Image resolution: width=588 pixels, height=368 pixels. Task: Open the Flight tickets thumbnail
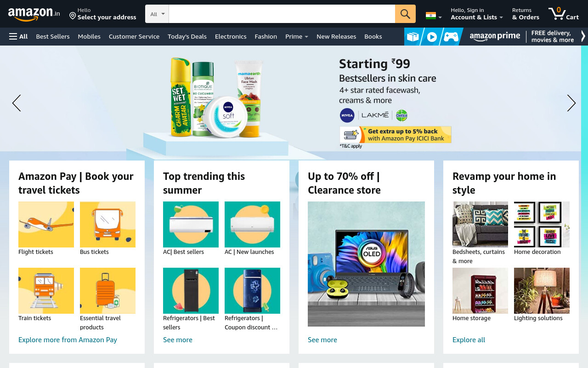pos(46,224)
